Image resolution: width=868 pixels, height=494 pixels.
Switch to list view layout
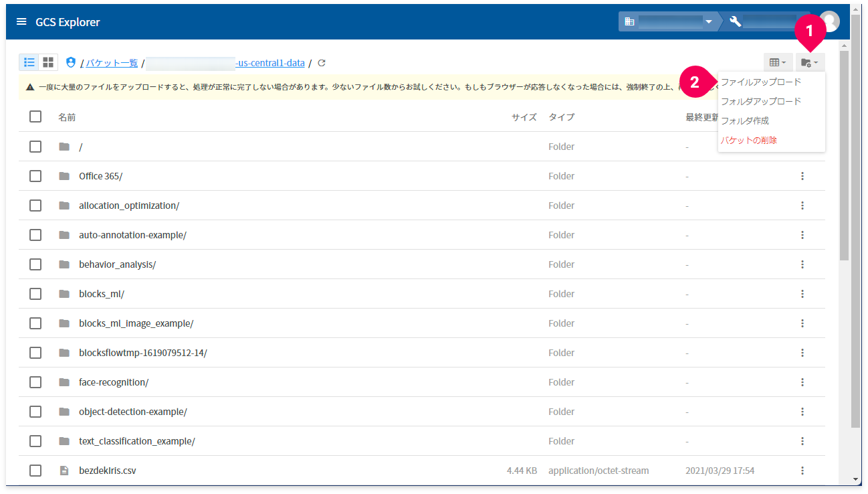[29, 62]
